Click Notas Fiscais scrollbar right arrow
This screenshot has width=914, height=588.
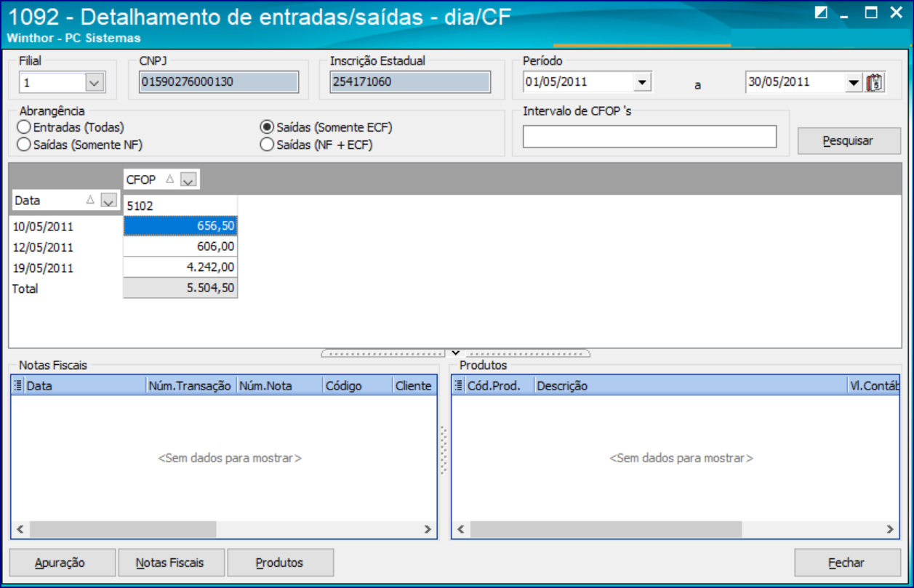[428, 529]
